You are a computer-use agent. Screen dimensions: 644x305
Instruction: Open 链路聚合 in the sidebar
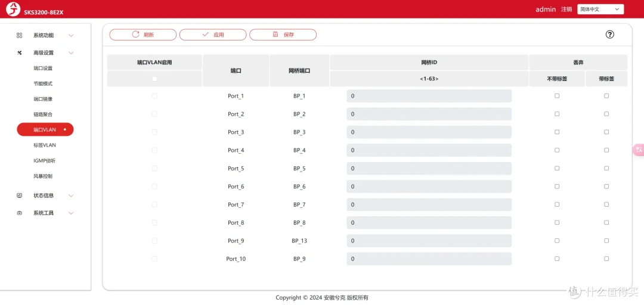point(43,114)
